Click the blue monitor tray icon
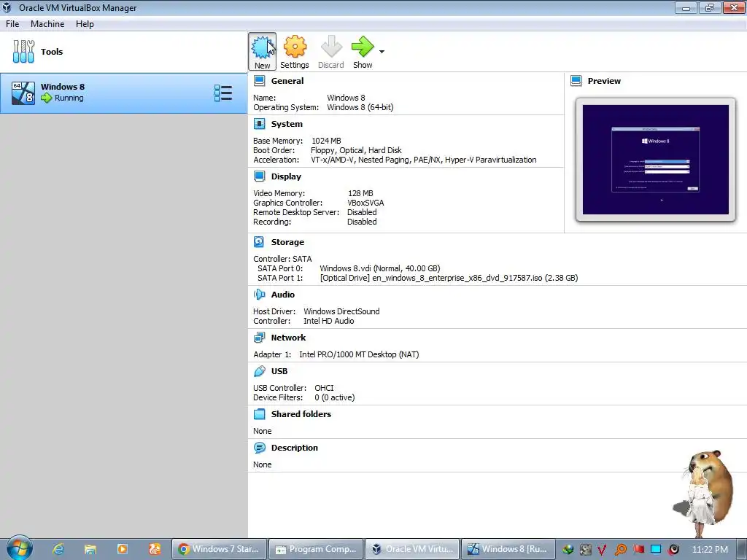The height and width of the screenshot is (560, 747). (x=656, y=549)
